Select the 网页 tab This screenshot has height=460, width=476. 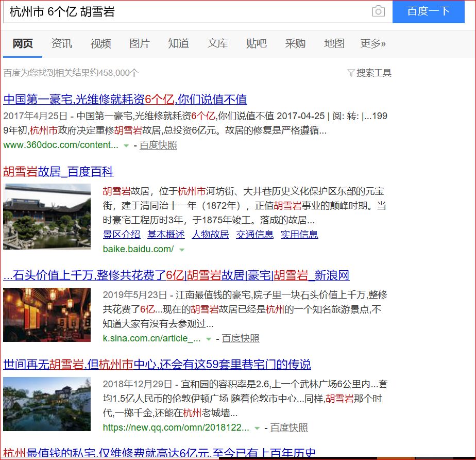point(23,43)
